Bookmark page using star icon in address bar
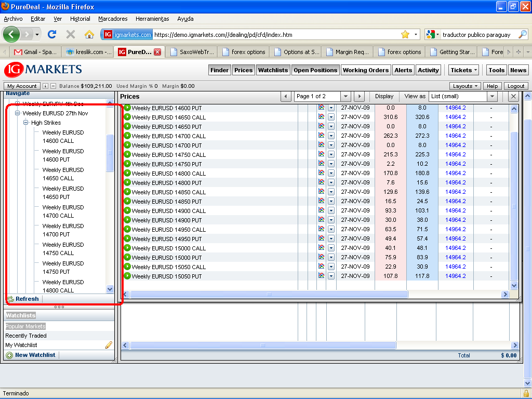The image size is (532, 399). (x=405, y=35)
